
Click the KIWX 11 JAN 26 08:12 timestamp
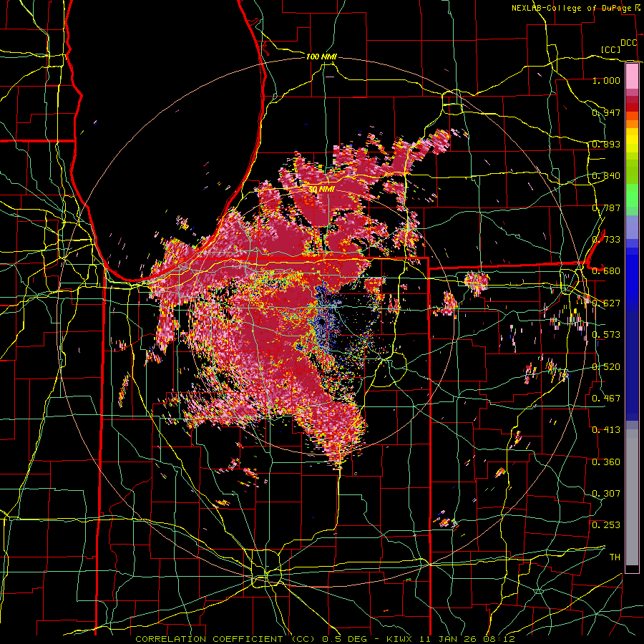[x=451, y=639]
